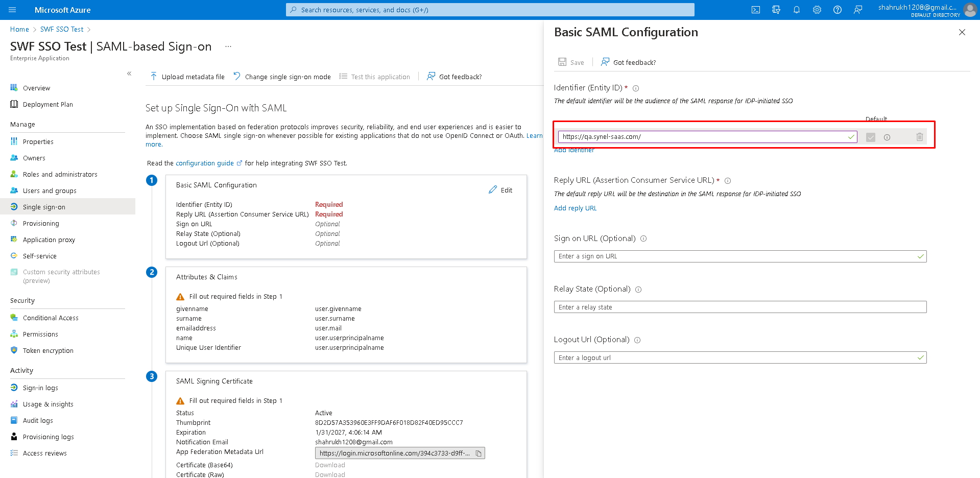Open Owners in the left menu
The image size is (980, 478).
click(x=34, y=158)
